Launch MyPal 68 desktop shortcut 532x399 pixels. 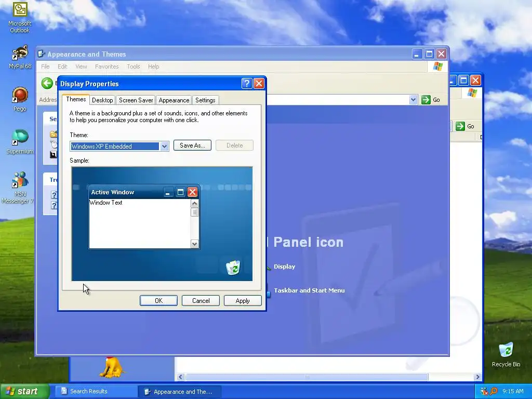click(x=20, y=57)
